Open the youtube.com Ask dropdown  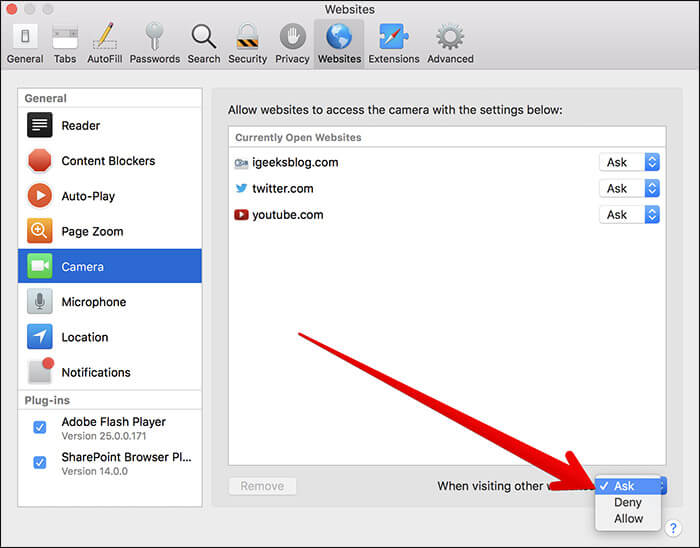629,215
